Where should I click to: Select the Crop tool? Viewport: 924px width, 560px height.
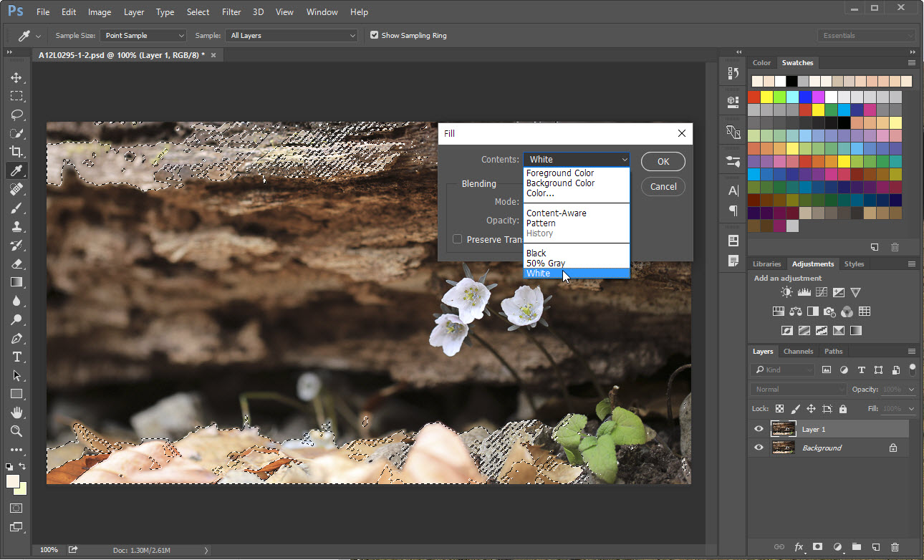point(16,152)
